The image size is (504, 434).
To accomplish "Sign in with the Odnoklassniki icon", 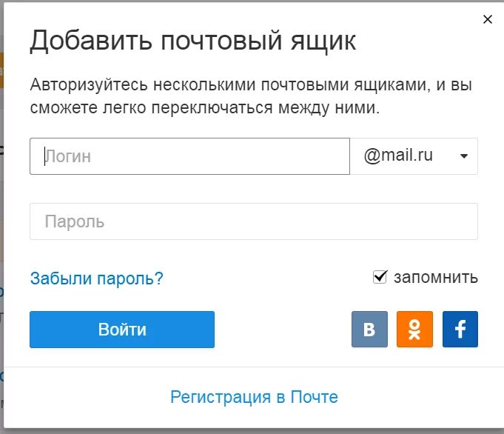I will coord(414,329).
